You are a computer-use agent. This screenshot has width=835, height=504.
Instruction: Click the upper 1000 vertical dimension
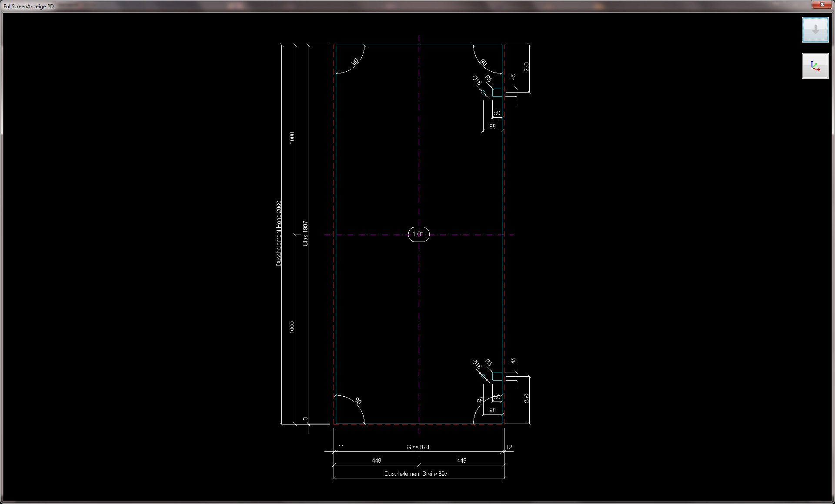(292, 137)
